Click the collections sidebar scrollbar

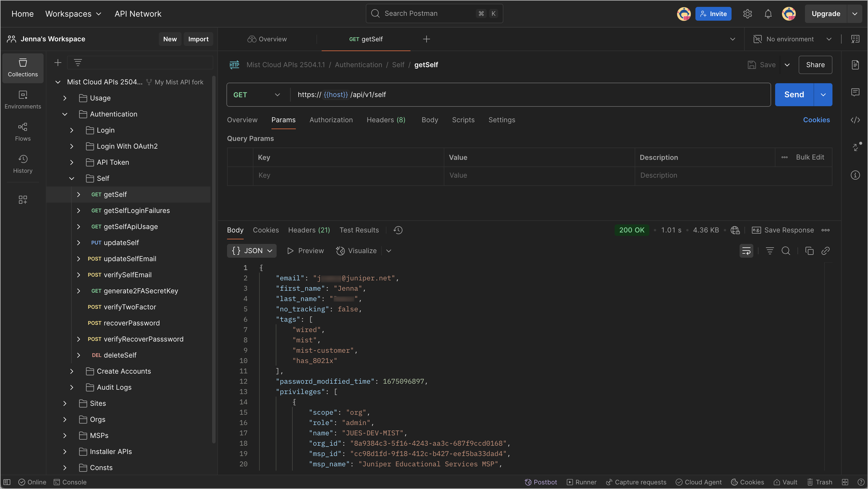214,260
